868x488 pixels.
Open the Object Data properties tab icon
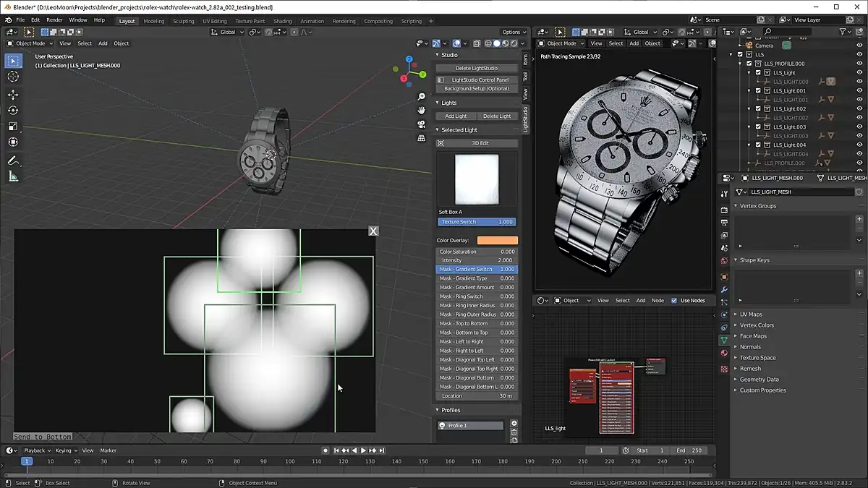click(x=724, y=340)
